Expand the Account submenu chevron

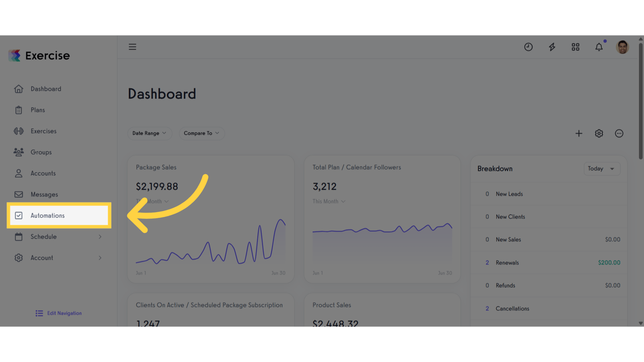tap(100, 258)
